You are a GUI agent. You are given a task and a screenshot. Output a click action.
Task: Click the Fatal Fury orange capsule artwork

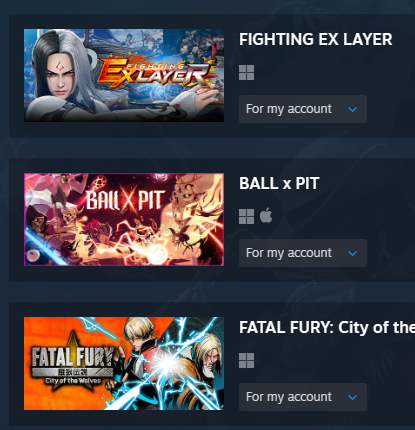point(124,363)
